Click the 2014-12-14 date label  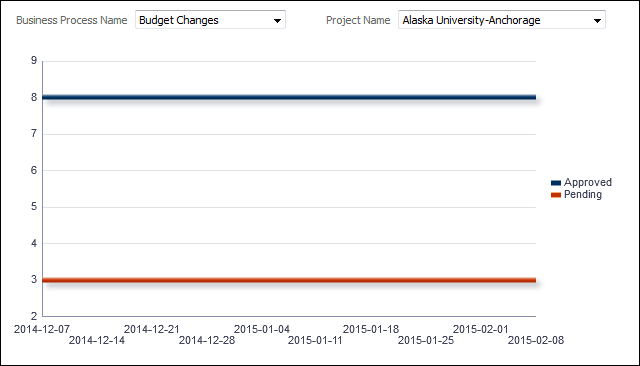[97, 340]
